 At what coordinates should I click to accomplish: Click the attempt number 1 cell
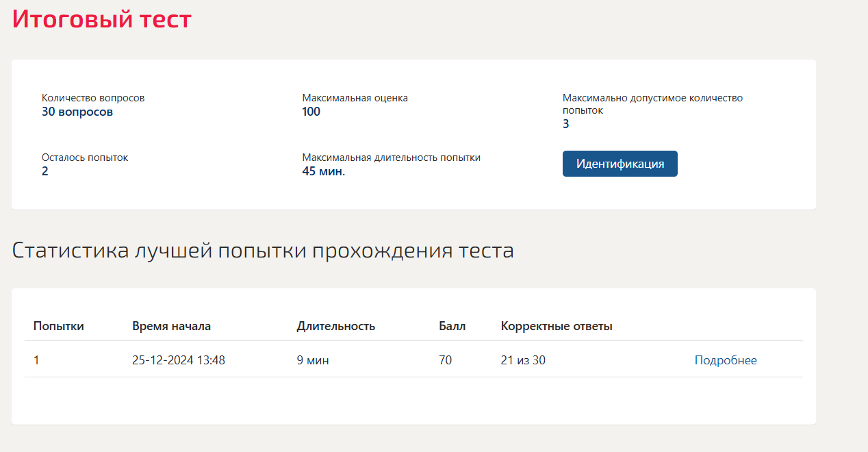pyautogui.click(x=36, y=360)
